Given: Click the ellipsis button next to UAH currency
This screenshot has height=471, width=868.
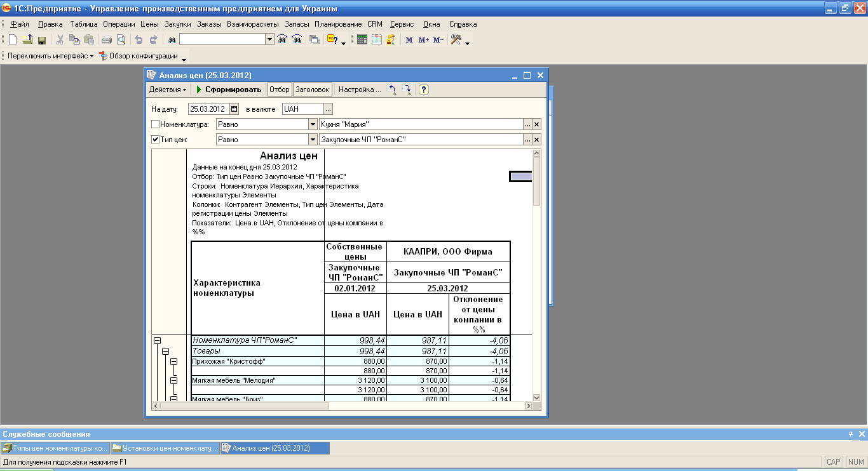Looking at the screenshot, I should point(329,109).
